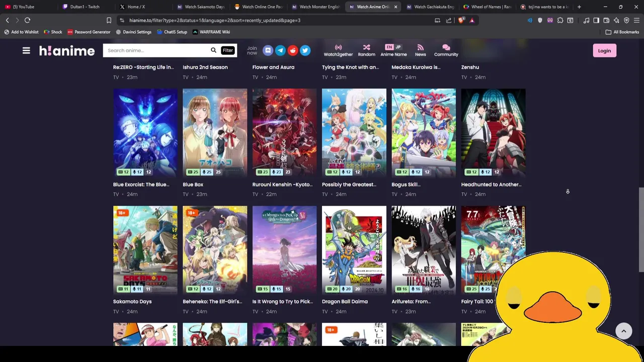Viewport: 644px width, 362px height.
Task: Click the address bar URL
Action: click(215, 20)
